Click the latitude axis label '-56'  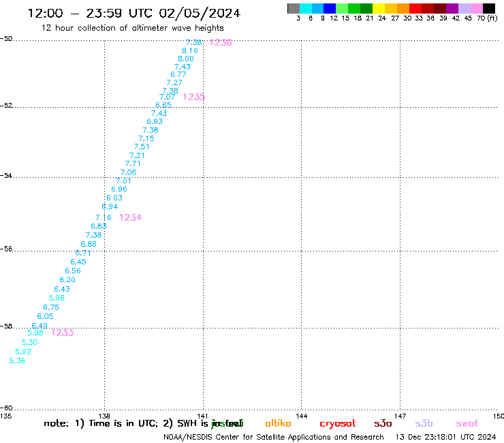pos(6,249)
